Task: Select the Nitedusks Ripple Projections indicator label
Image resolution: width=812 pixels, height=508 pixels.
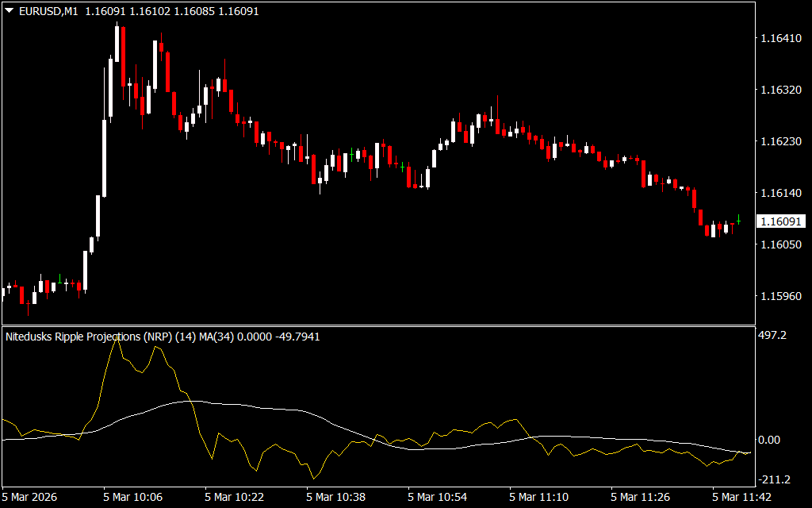Action: click(75, 337)
